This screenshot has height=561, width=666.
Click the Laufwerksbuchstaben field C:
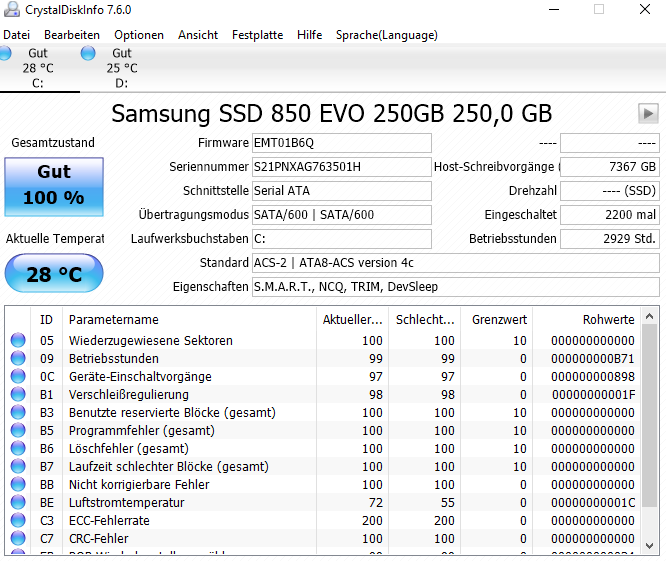[341, 239]
